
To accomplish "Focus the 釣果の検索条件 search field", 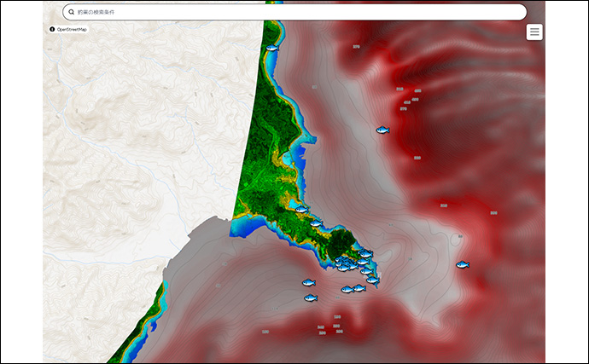I will click(x=290, y=12).
